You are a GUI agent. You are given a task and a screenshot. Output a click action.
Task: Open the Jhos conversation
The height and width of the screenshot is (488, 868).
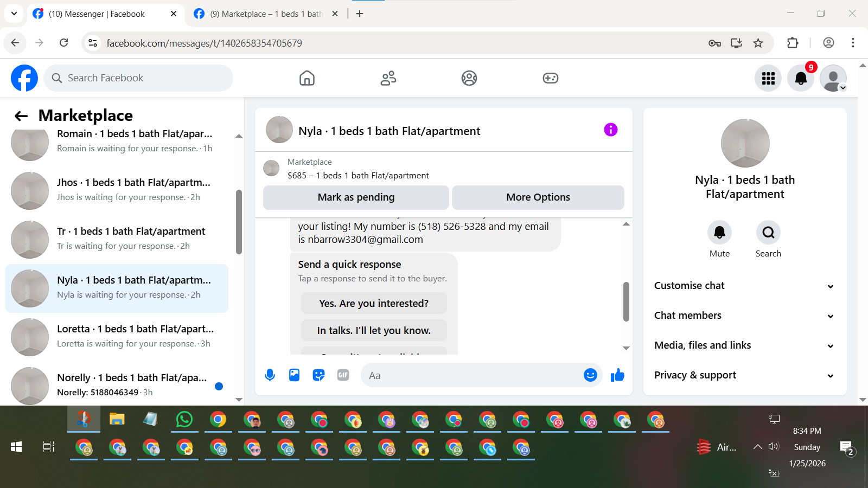click(x=117, y=191)
